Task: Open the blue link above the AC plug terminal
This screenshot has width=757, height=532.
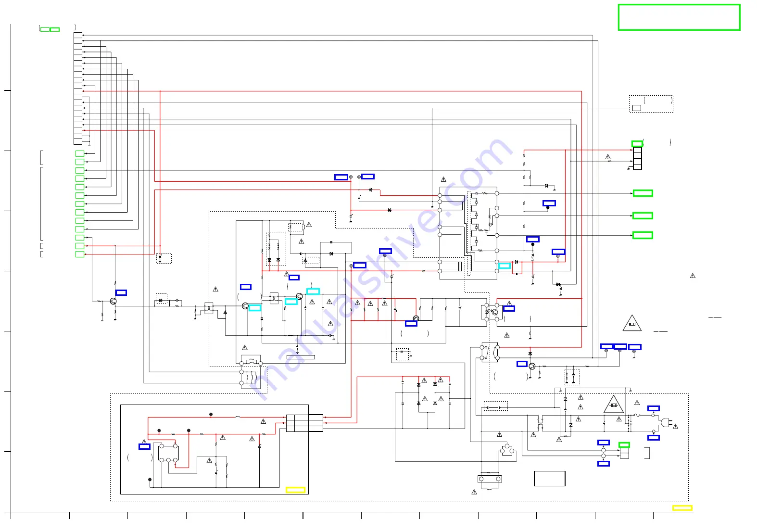Action: [x=653, y=408]
